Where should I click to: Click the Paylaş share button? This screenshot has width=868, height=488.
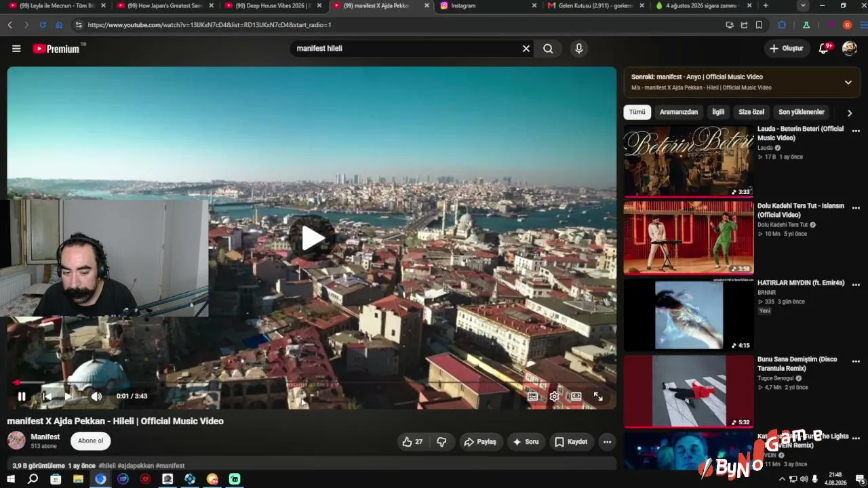[480, 442]
